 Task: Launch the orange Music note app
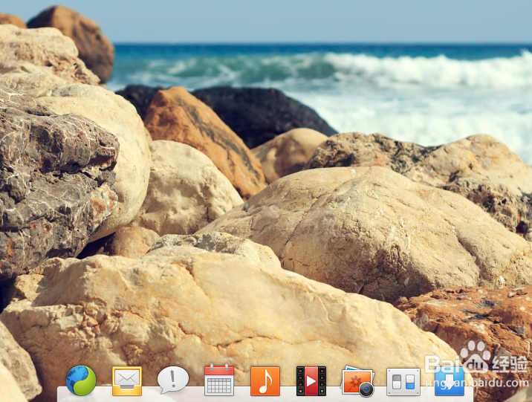pos(265,381)
